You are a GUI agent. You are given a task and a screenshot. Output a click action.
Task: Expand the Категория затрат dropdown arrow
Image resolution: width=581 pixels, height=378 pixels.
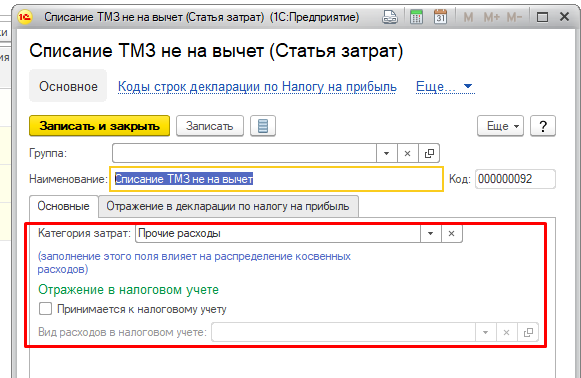tap(430, 233)
